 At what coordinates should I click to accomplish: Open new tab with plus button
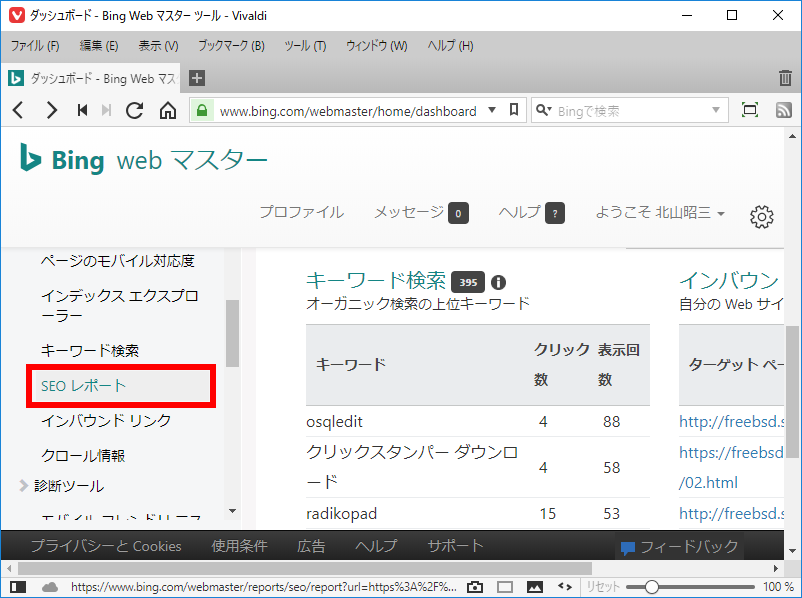point(197,78)
